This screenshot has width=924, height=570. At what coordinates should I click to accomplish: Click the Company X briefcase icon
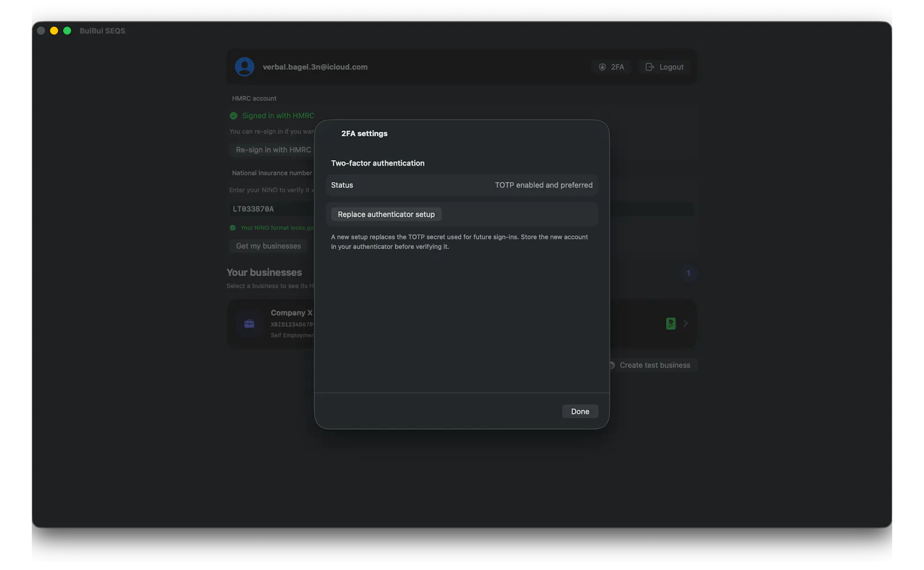(x=249, y=323)
